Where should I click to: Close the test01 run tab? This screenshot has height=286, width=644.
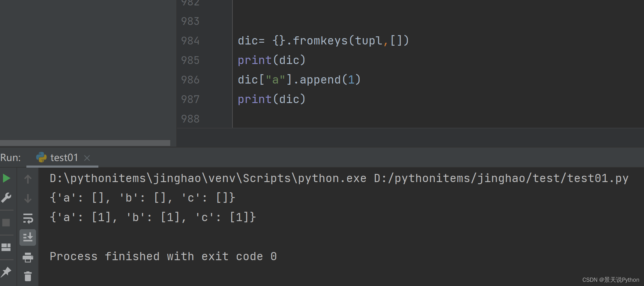tap(87, 158)
